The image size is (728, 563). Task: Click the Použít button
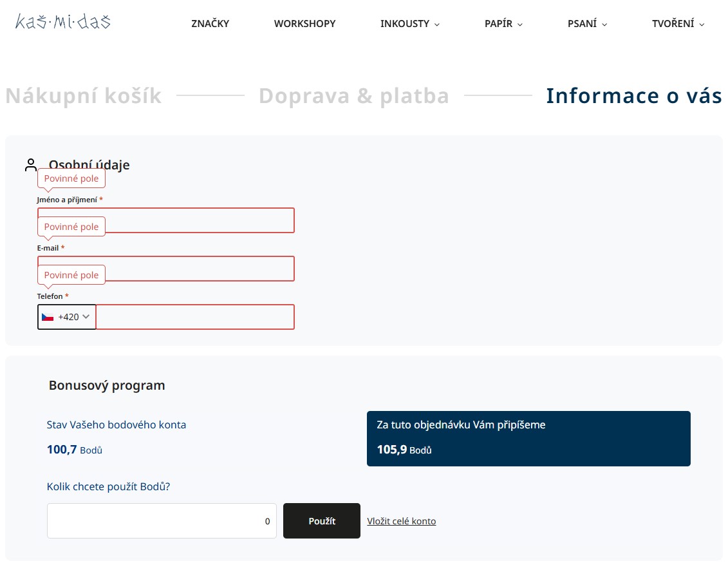pos(322,520)
